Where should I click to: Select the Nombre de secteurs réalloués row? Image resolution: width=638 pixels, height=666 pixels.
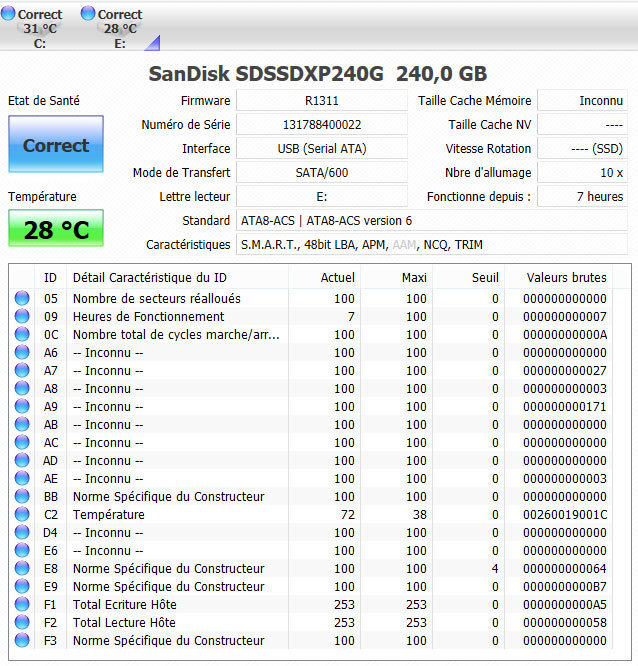(311, 298)
